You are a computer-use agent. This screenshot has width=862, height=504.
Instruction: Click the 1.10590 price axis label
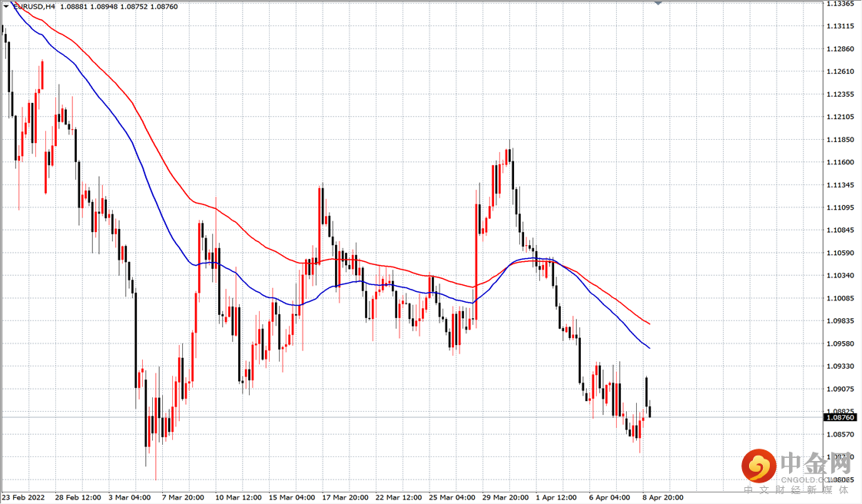click(x=840, y=253)
